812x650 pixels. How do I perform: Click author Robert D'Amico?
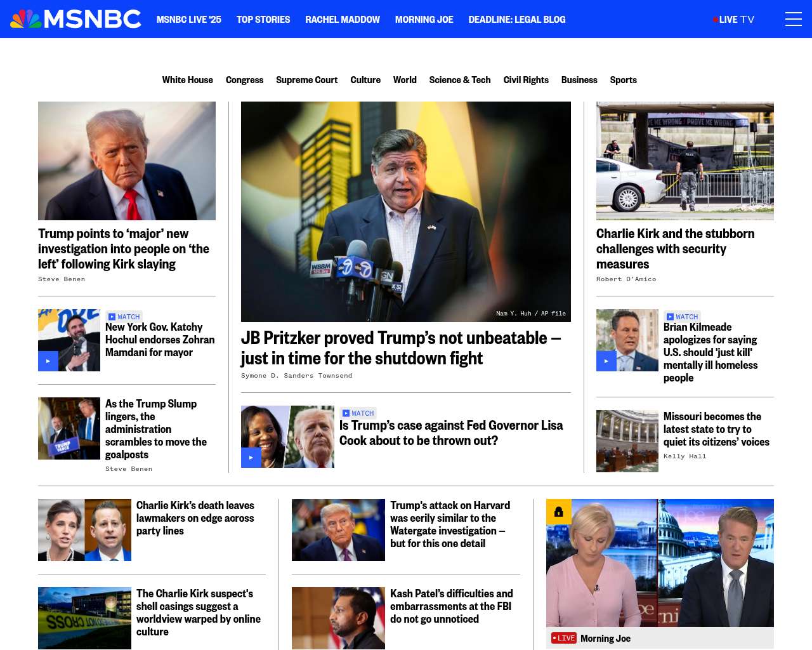626,279
